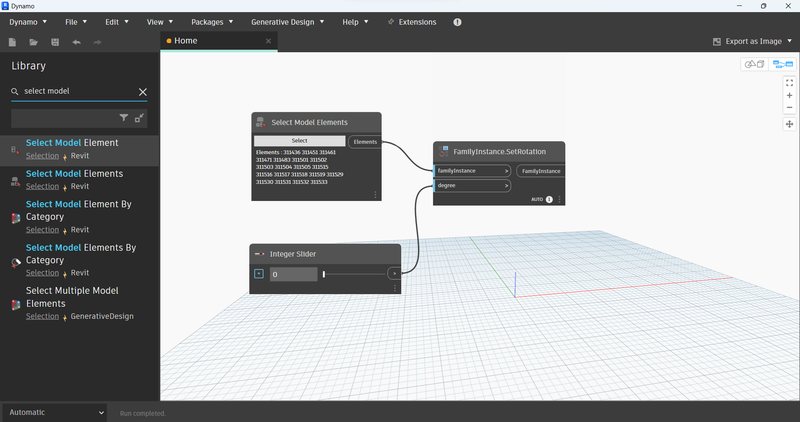Screen dimensions: 800x422
Task: Click the Select Model Element library icon
Action: tap(15, 150)
